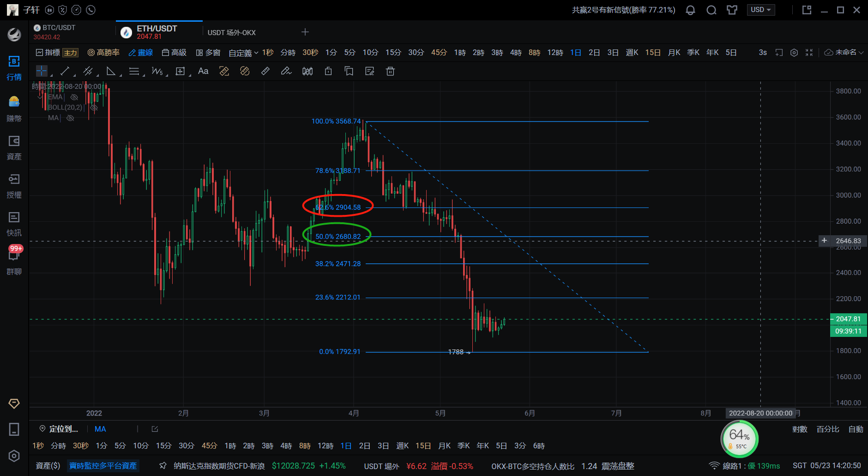
Task: Click the 畫線 draw line button
Action: tap(140, 53)
